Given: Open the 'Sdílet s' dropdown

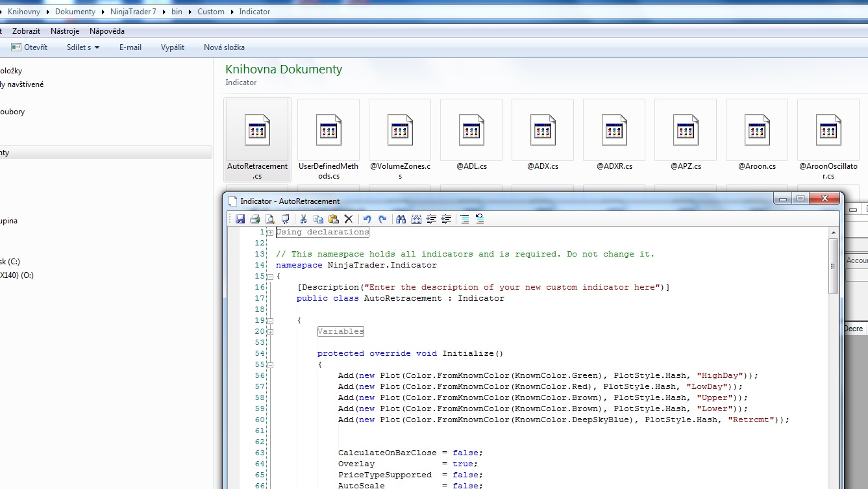Looking at the screenshot, I should [x=83, y=47].
